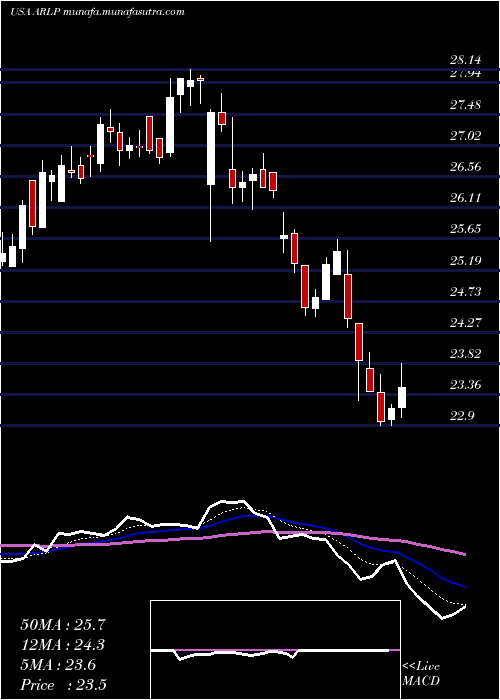The height and width of the screenshot is (700, 500).
Task: Click the 23.36 price axis label
Action: (x=466, y=384)
